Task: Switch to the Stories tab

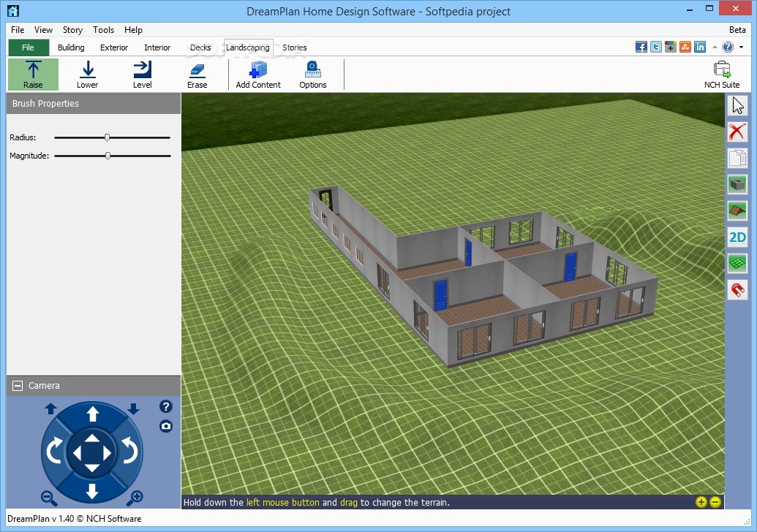Action: point(295,47)
